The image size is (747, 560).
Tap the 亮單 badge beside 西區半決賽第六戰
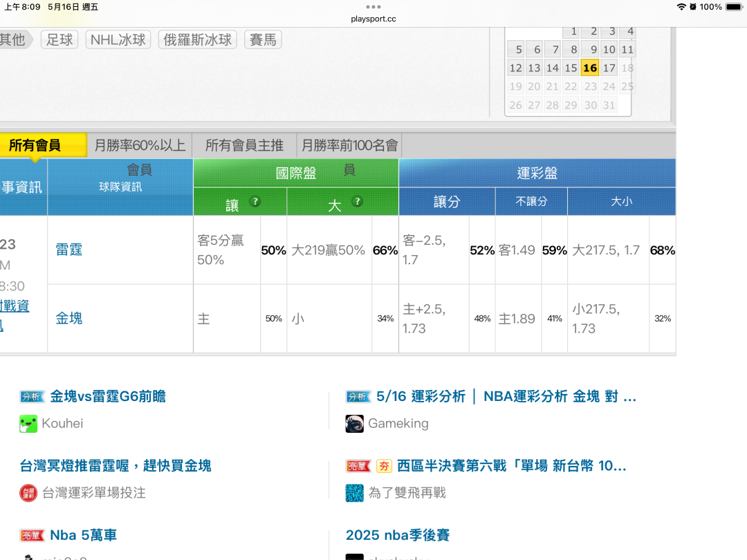click(x=358, y=466)
